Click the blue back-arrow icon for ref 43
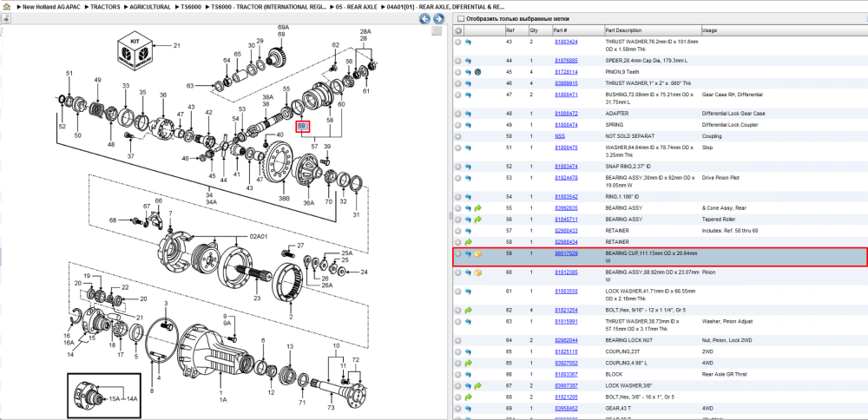Screen dimensions: 868x420 468,42
